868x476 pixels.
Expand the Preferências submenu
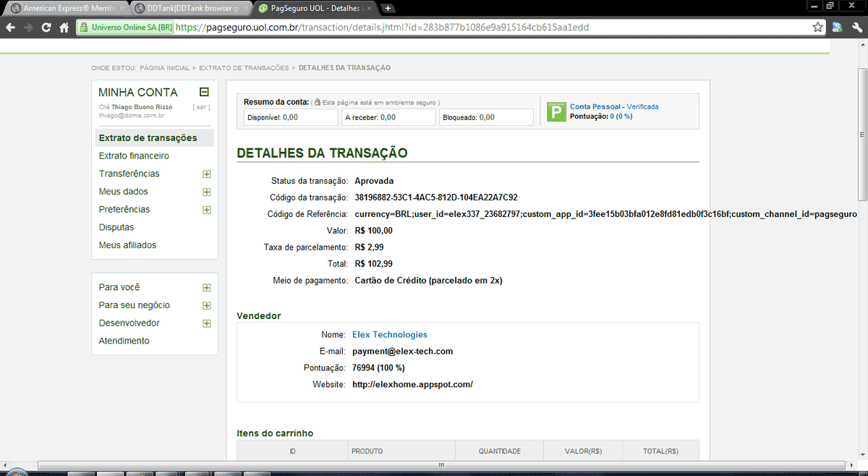(206, 210)
